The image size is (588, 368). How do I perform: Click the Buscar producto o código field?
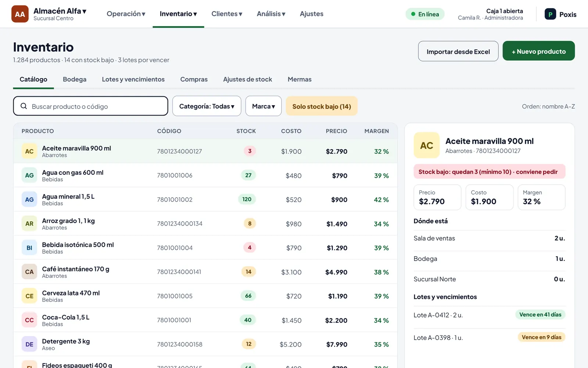point(90,106)
